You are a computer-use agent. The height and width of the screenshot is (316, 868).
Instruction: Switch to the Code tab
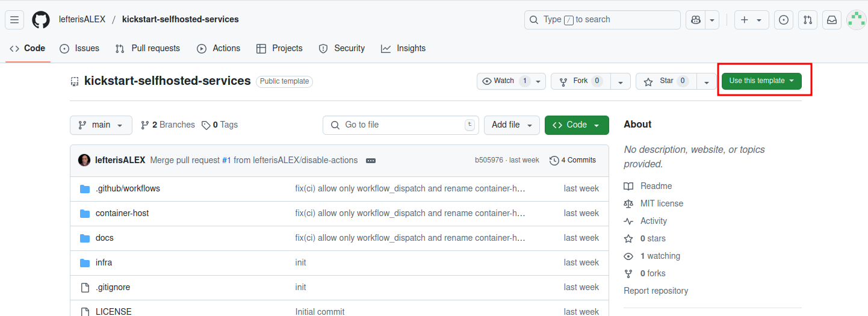pyautogui.click(x=28, y=48)
